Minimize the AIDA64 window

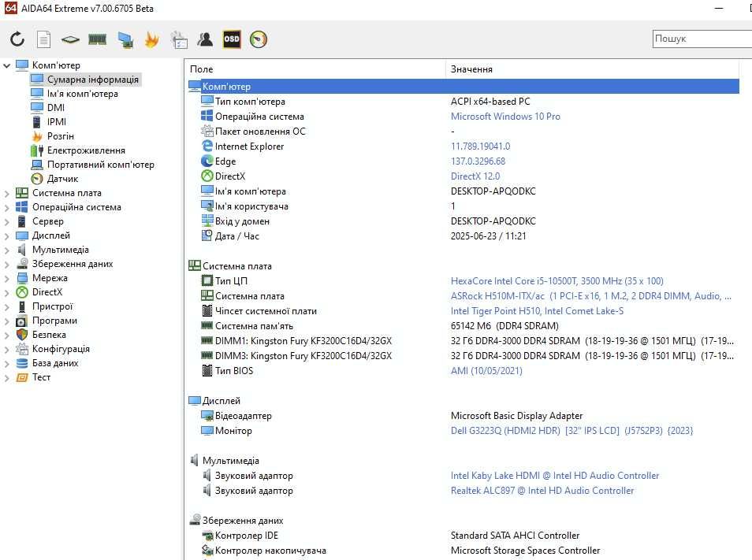click(718, 8)
